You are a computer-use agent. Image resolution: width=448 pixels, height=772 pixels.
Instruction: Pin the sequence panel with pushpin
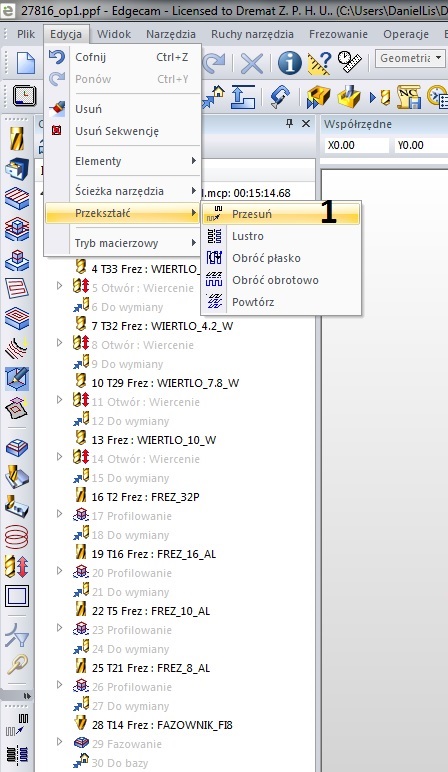(x=289, y=124)
